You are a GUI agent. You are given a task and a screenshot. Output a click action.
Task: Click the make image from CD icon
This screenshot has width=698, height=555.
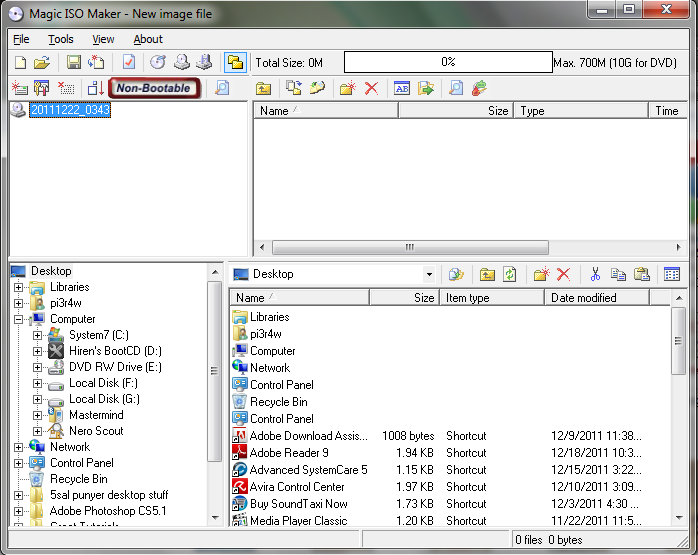point(182,62)
